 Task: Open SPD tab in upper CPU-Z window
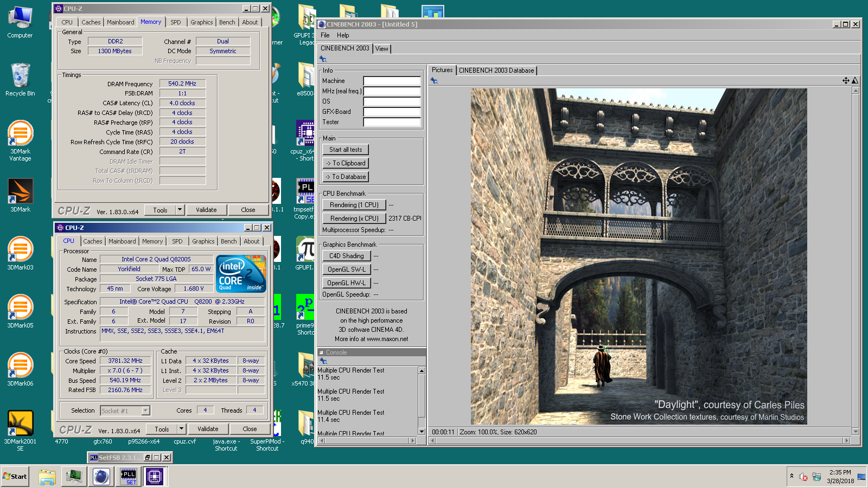click(x=175, y=22)
